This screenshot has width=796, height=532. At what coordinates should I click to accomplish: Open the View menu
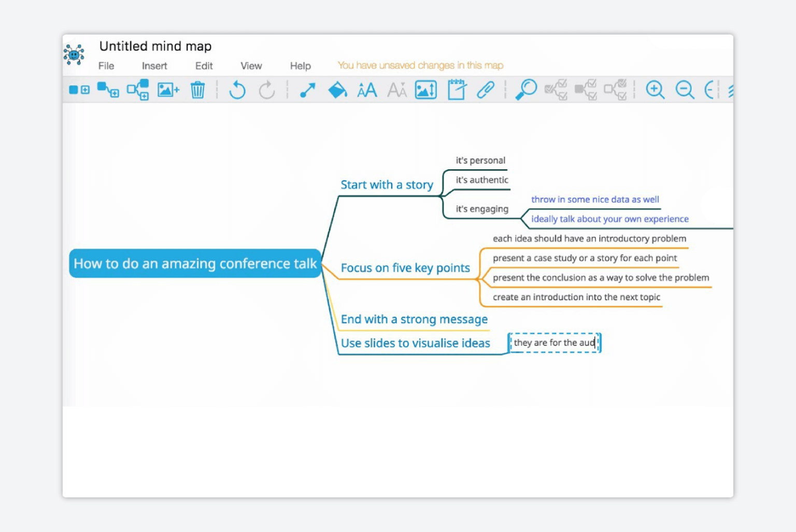(251, 66)
